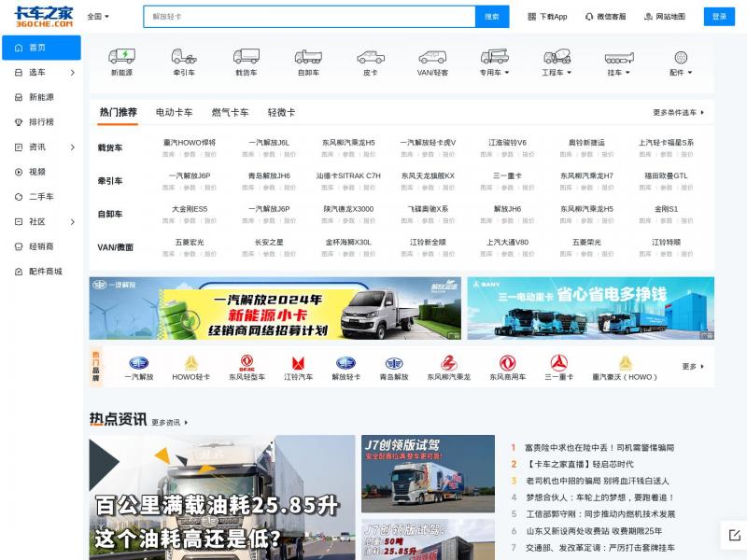Screen dimensions: 747x560
Task: Select the 东风轻型车 brand logo
Action: click(247, 363)
